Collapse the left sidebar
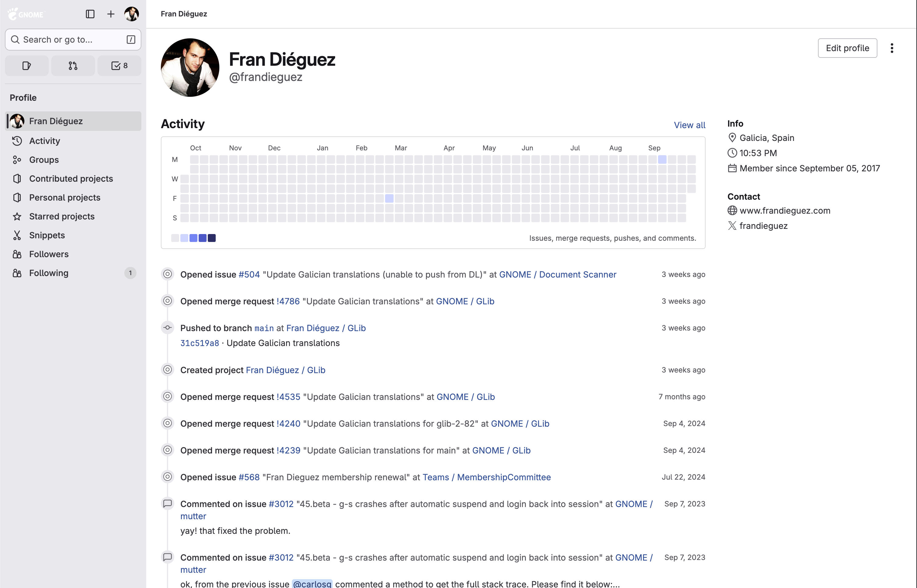The width and height of the screenshot is (917, 588). click(x=90, y=14)
